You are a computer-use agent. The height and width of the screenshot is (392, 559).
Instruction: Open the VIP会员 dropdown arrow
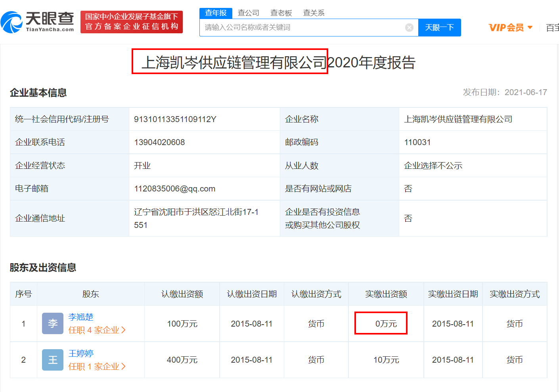pyautogui.click(x=530, y=27)
